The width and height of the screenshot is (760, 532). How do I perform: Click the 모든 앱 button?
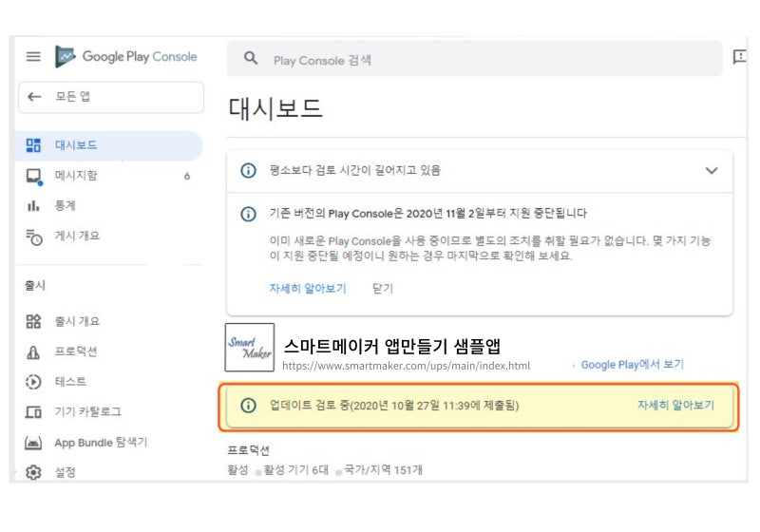tap(111, 97)
